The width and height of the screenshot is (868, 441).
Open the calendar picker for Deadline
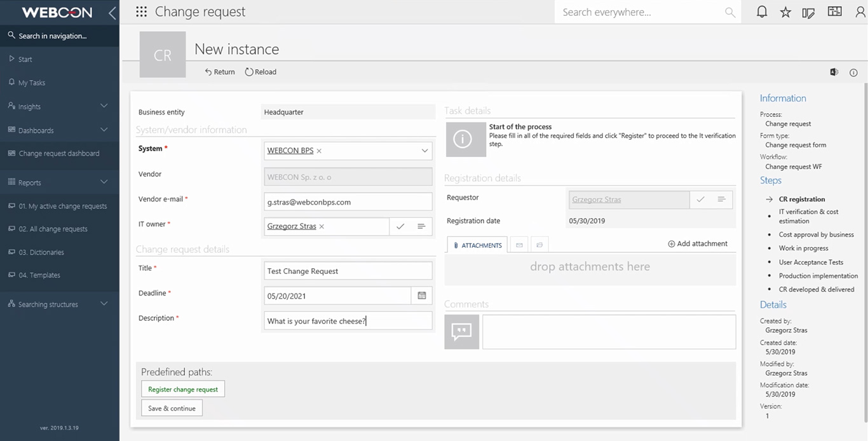(421, 295)
